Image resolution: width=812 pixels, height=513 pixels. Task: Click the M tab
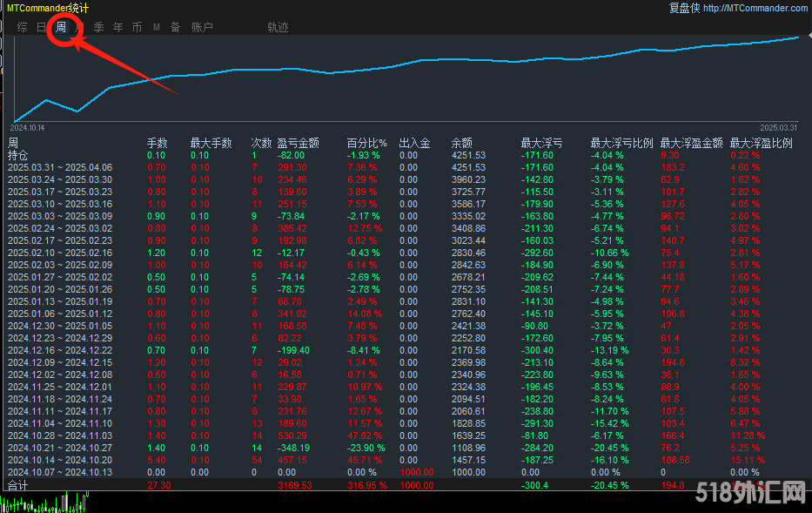tap(157, 27)
